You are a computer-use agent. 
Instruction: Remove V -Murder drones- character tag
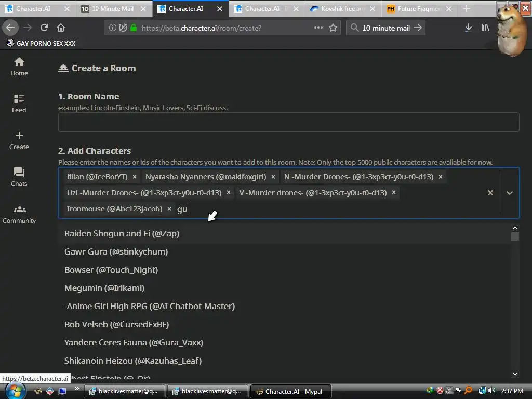(394, 193)
